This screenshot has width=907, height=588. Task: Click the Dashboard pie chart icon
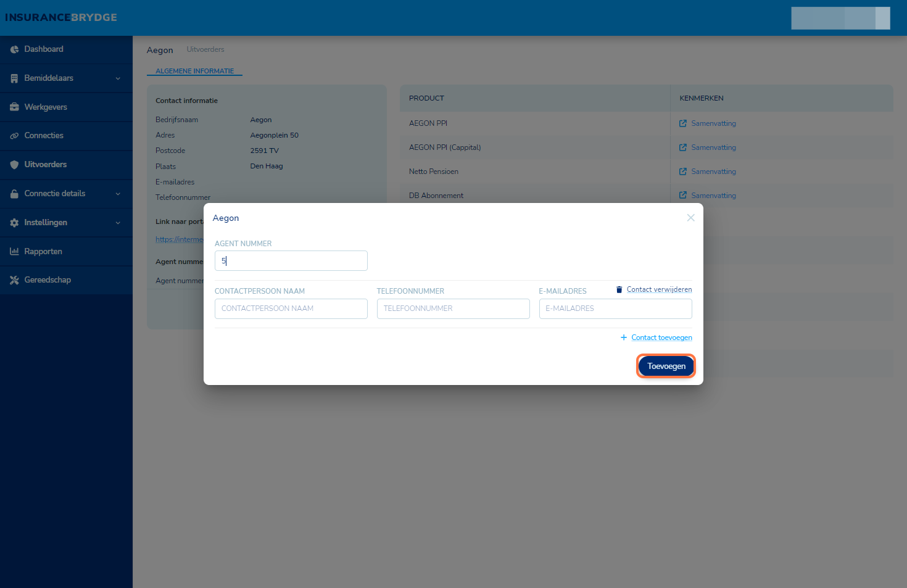click(x=14, y=49)
